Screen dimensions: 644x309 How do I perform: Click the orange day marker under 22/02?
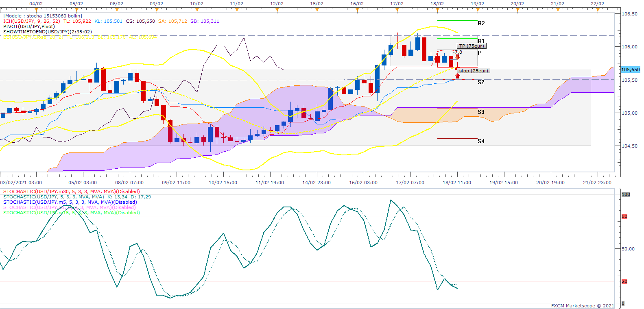click(598, 9)
